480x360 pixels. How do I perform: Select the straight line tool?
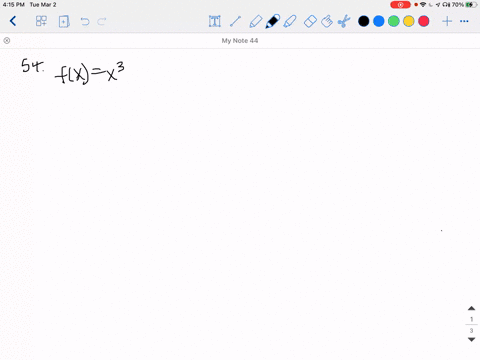point(235,21)
